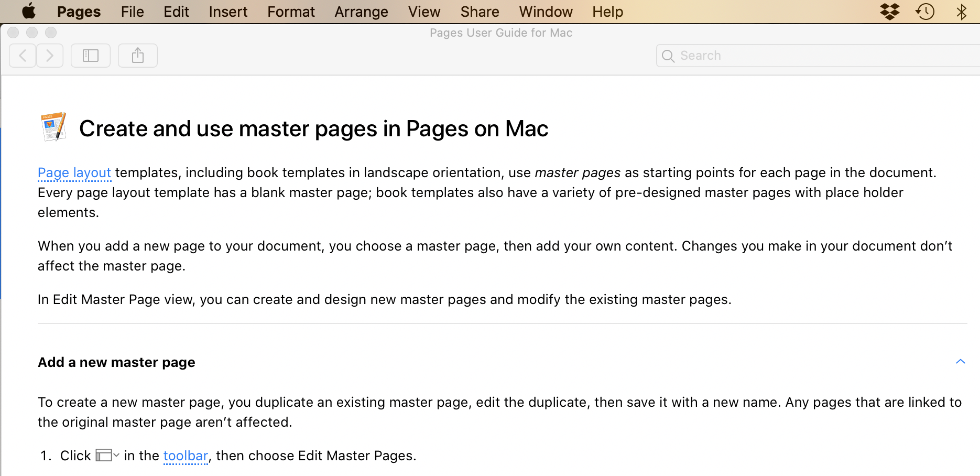Open the Pages application menu
This screenshot has height=476, width=980.
(x=79, y=12)
